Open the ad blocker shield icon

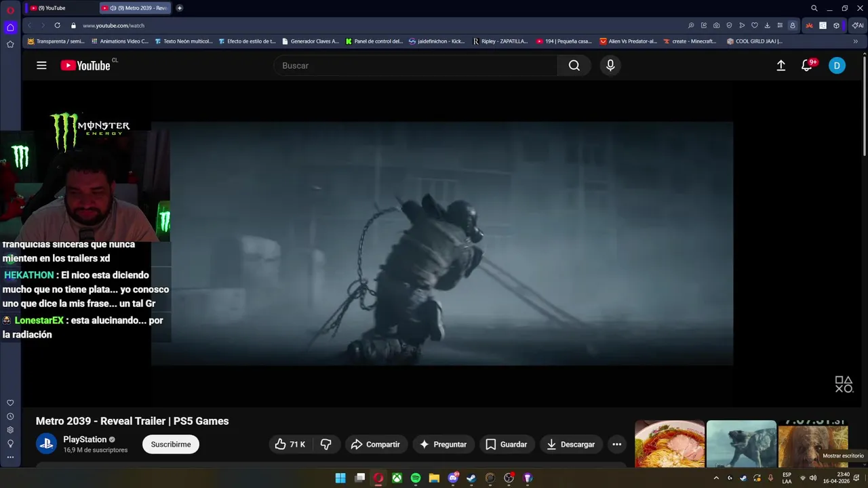729,25
